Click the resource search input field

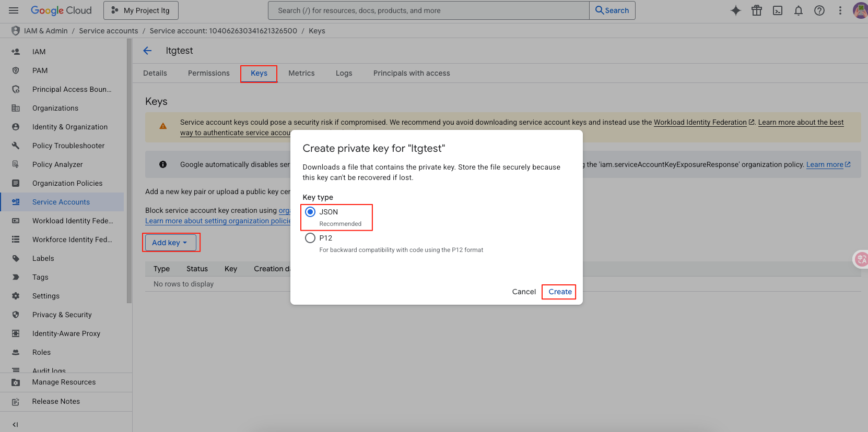pos(428,10)
